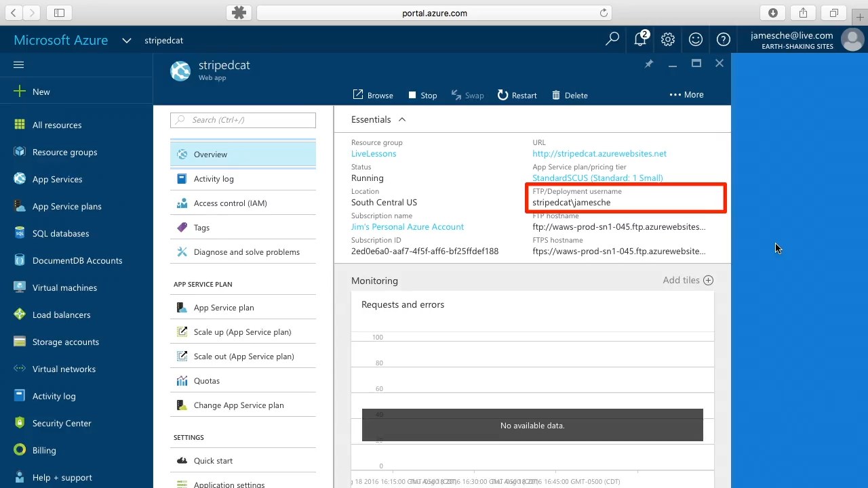
Task: Click the green plus New icon
Action: pyautogui.click(x=19, y=91)
